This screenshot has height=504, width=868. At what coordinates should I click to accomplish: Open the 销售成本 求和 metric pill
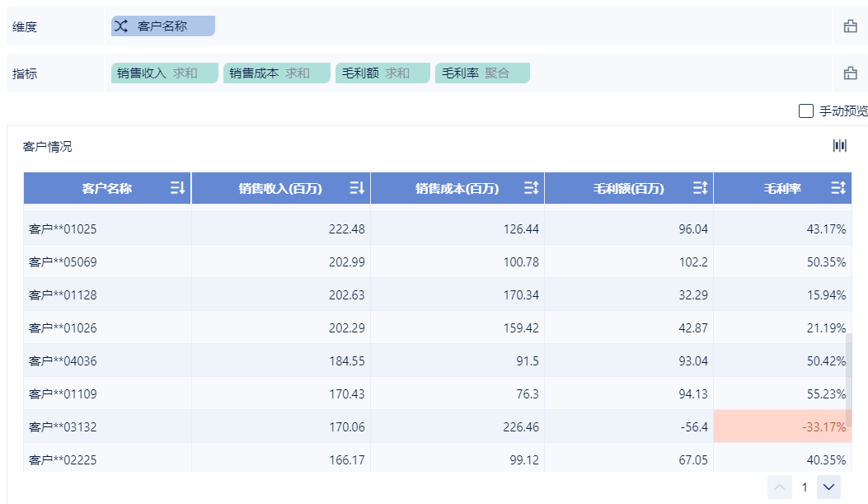276,73
